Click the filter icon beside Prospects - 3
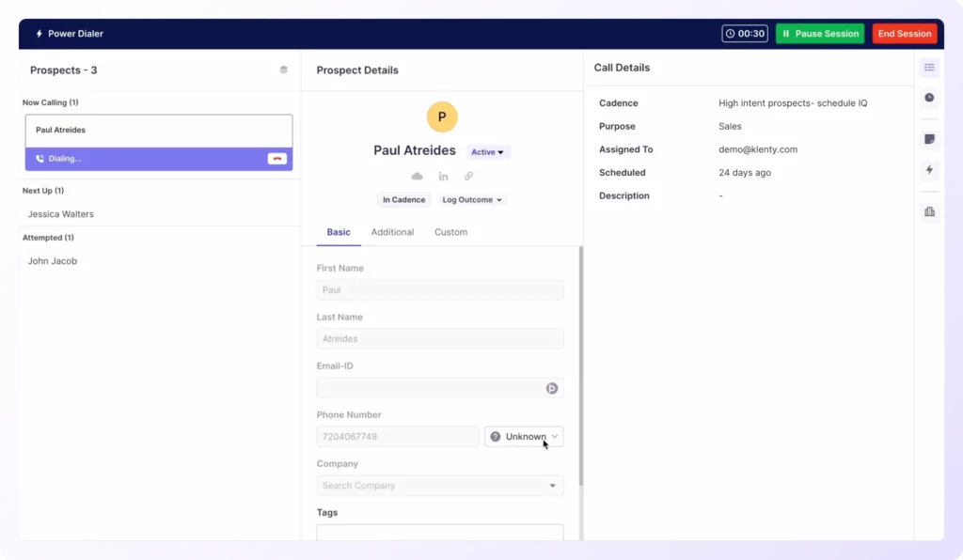Image resolution: width=963 pixels, height=560 pixels. pos(283,70)
